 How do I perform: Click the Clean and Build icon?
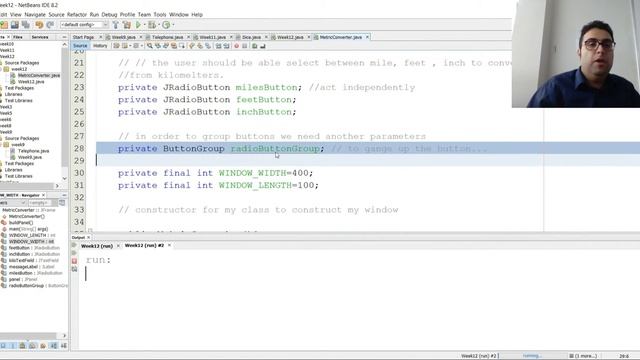[x=127, y=25]
